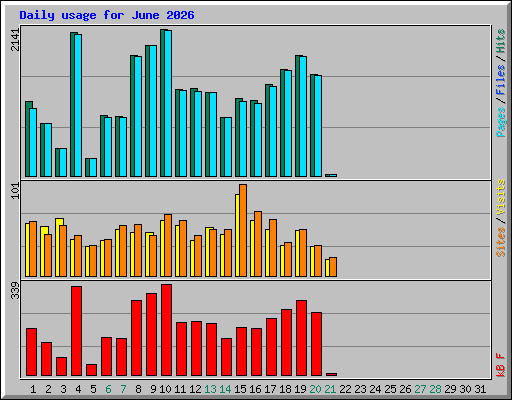Image resolution: width=512 pixels, height=400 pixels.
Task: Click the orange visits bar for day 15
Action: click(243, 230)
